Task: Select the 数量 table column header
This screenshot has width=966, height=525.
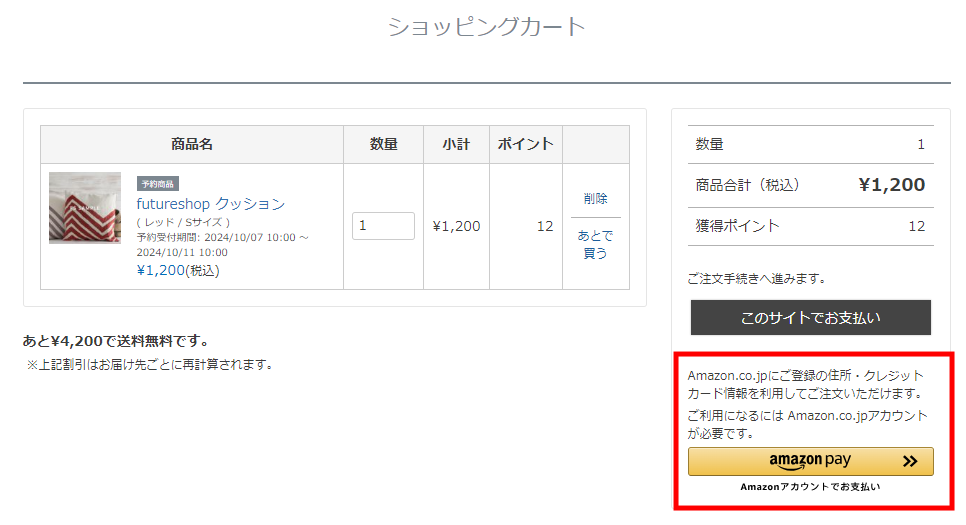Action: tap(383, 144)
